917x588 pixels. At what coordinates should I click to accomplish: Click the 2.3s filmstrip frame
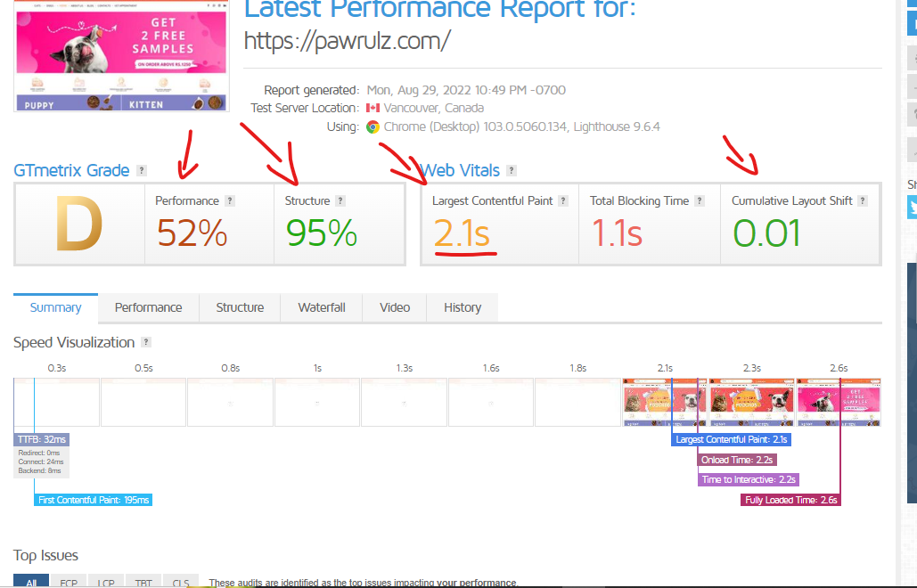(752, 402)
